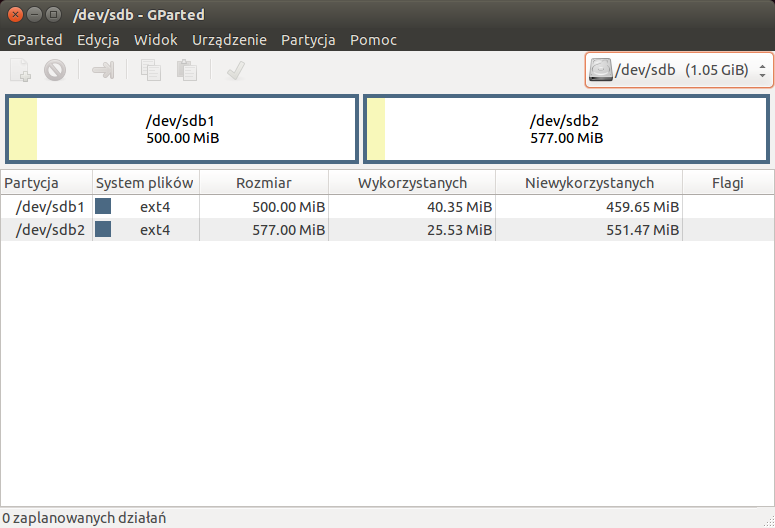Click the ext4 label in /dev/sdb1 row

[155, 207]
